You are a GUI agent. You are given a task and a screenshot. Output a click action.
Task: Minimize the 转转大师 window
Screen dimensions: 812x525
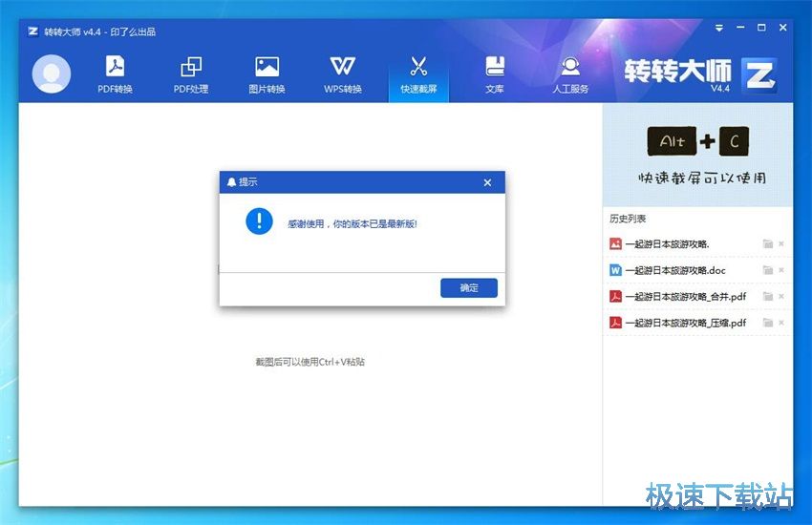click(740, 28)
